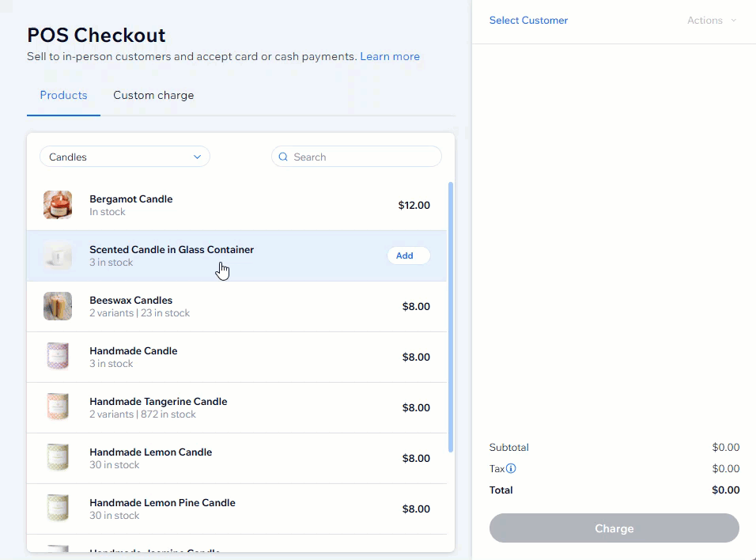Click the Handmade Candle thumbnail image

58,357
